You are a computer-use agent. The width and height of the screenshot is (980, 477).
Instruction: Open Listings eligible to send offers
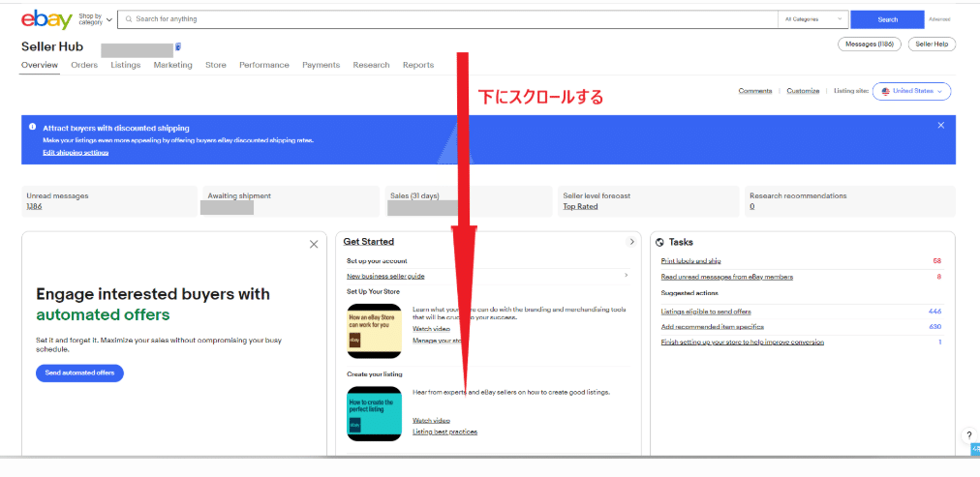tap(706, 311)
